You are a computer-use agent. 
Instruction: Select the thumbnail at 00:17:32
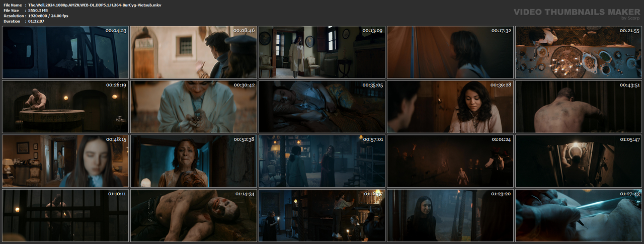(x=450, y=52)
